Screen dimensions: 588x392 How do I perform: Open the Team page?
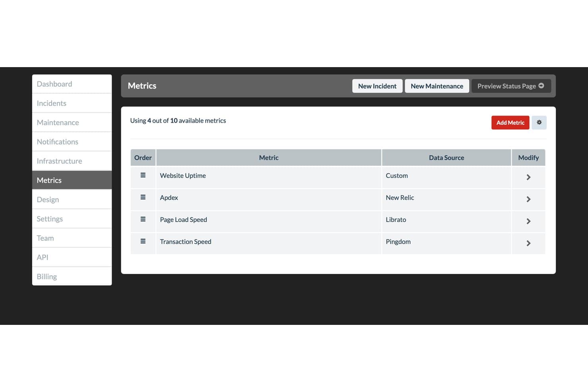(x=72, y=238)
